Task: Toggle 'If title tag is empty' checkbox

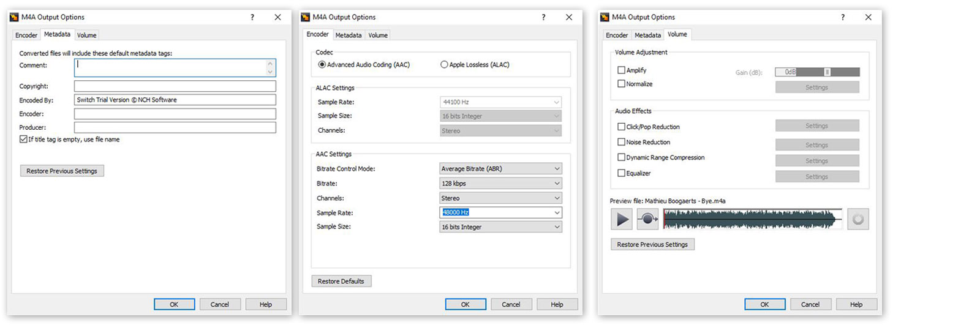Action: pos(23,140)
